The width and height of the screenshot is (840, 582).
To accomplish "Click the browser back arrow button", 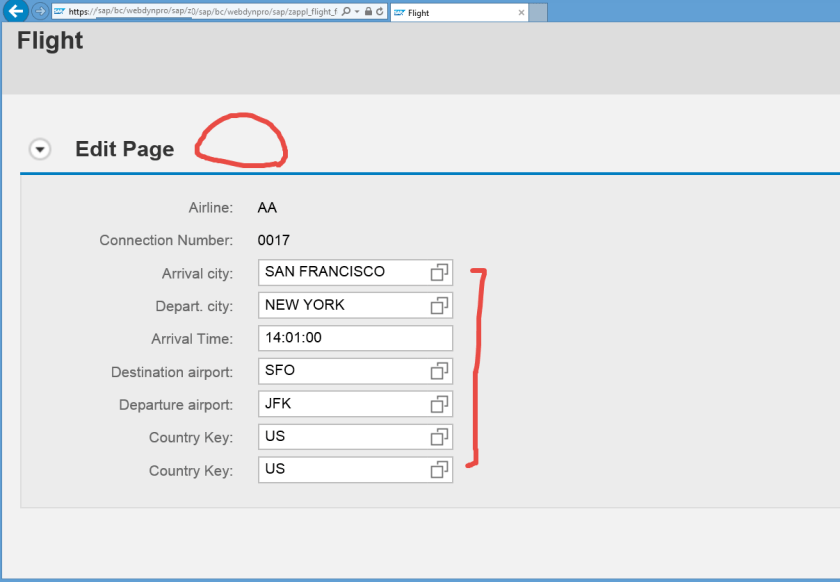I will pyautogui.click(x=15, y=12).
